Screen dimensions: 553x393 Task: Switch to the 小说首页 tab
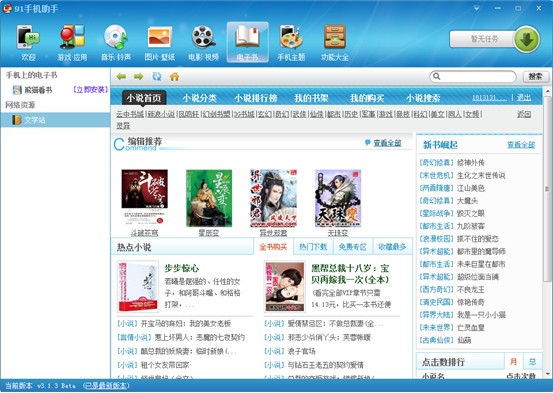(x=144, y=98)
